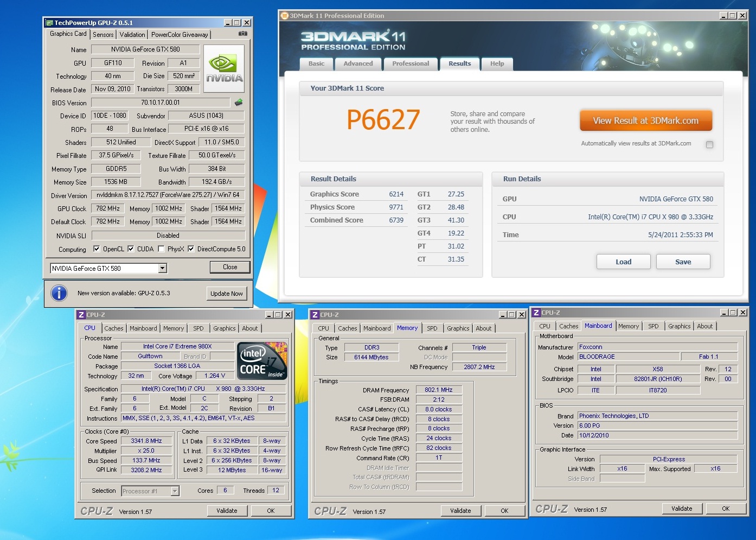
Task: Open CPU tab in the Mainboard CPU-Z window
Action: click(x=544, y=326)
